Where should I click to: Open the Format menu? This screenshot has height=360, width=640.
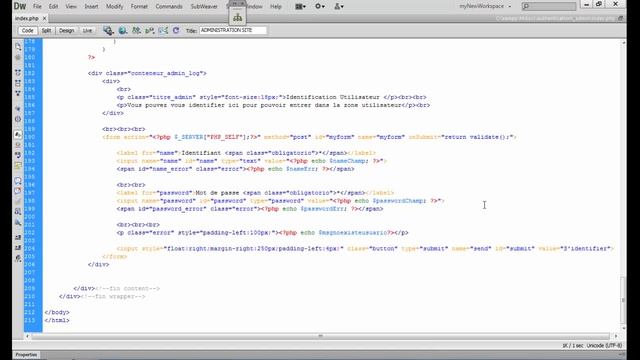[139, 7]
